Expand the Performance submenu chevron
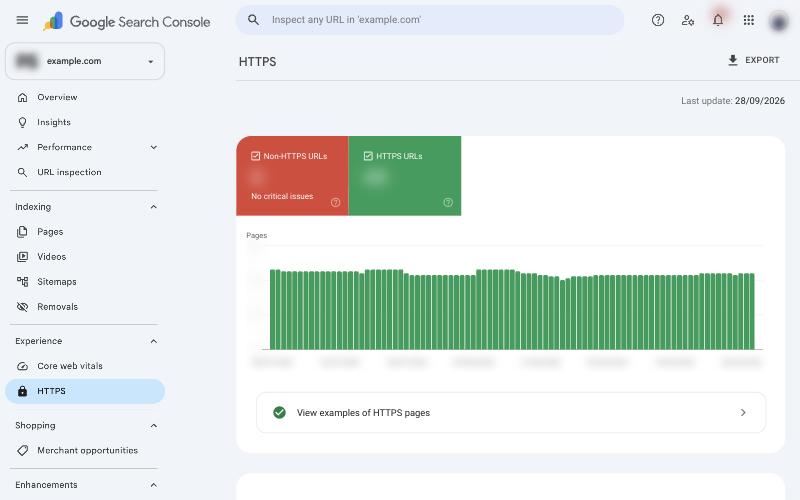Viewport: 800px width, 500px height. pyautogui.click(x=154, y=147)
